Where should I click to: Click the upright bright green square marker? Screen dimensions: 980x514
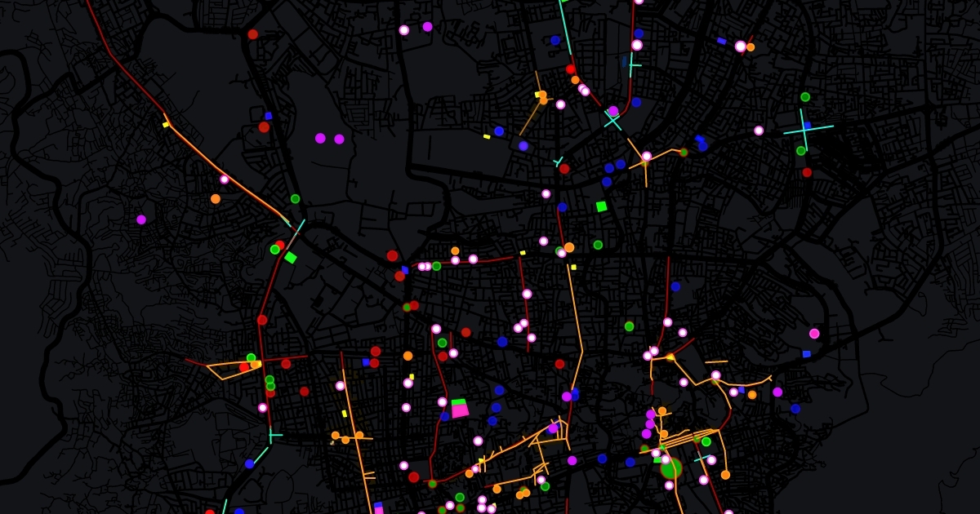click(602, 206)
